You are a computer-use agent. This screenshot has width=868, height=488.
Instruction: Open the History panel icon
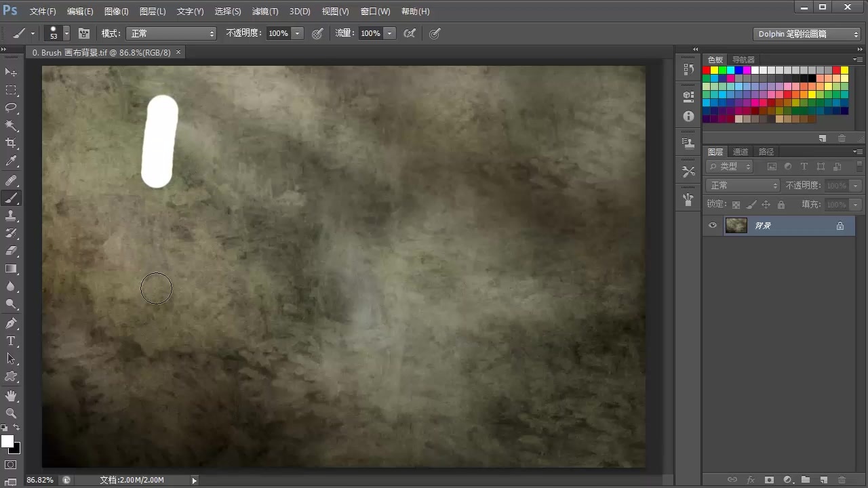coord(688,70)
